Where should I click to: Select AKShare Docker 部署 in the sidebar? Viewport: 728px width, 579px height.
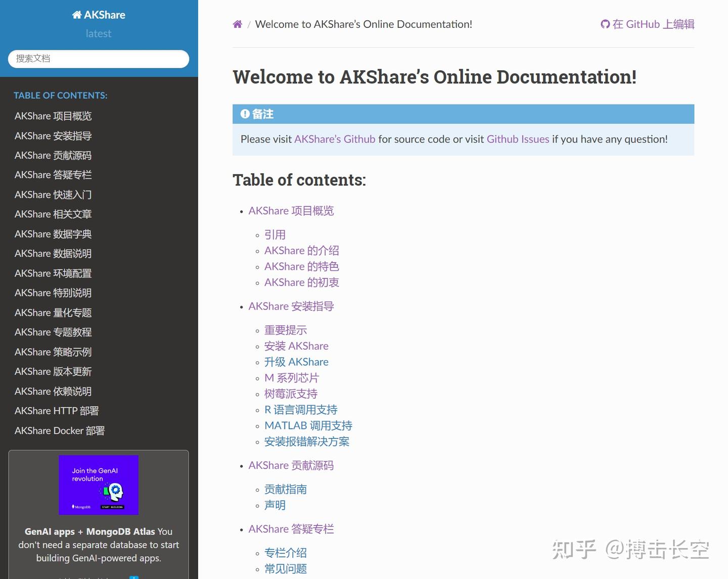pyautogui.click(x=59, y=430)
